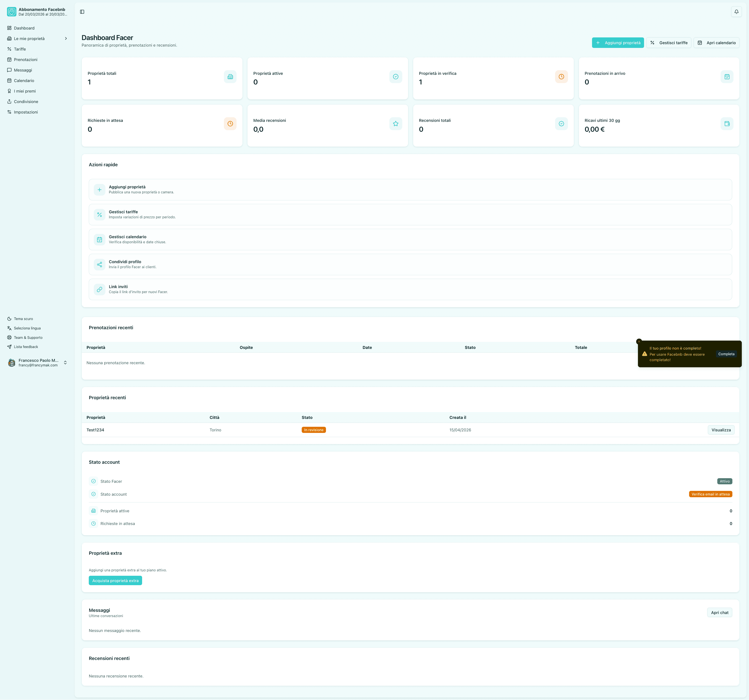Open the Abbonamento Facebnb subscription header

tap(37, 12)
